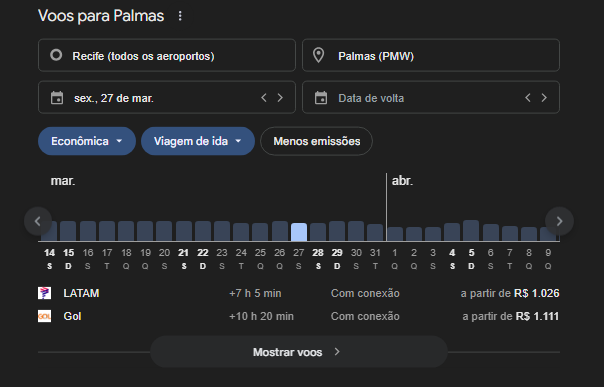The image size is (604, 387).
Task: Click the mar. month label
Action: tap(63, 181)
